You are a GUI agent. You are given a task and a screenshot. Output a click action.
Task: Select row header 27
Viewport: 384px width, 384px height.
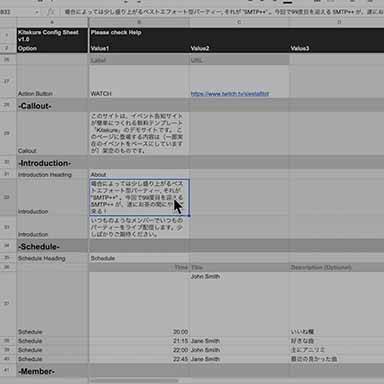click(x=8, y=82)
